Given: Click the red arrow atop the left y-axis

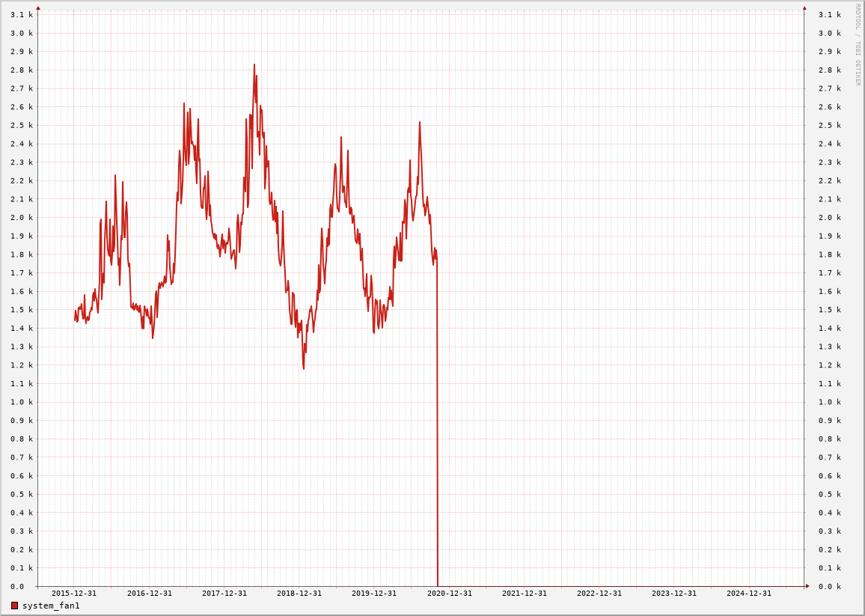Looking at the screenshot, I should click(x=38, y=8).
